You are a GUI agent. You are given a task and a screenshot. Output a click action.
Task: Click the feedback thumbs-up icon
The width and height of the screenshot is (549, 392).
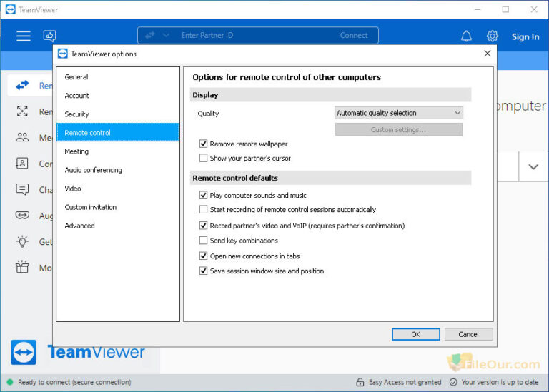pos(49,36)
